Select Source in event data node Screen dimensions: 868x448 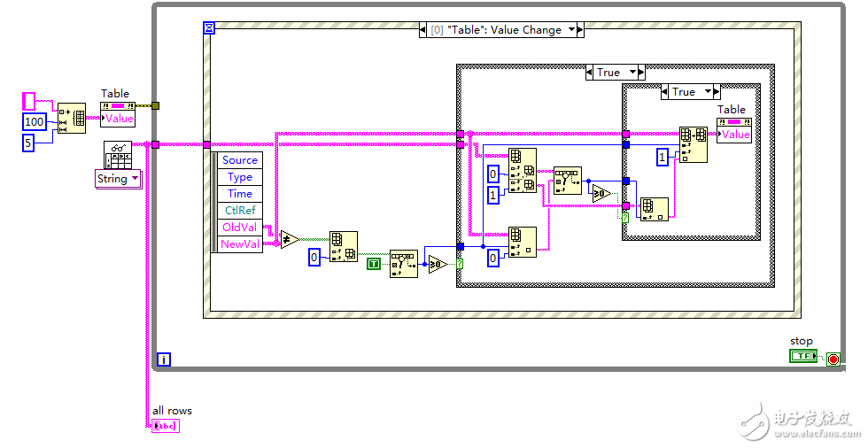pos(240,160)
